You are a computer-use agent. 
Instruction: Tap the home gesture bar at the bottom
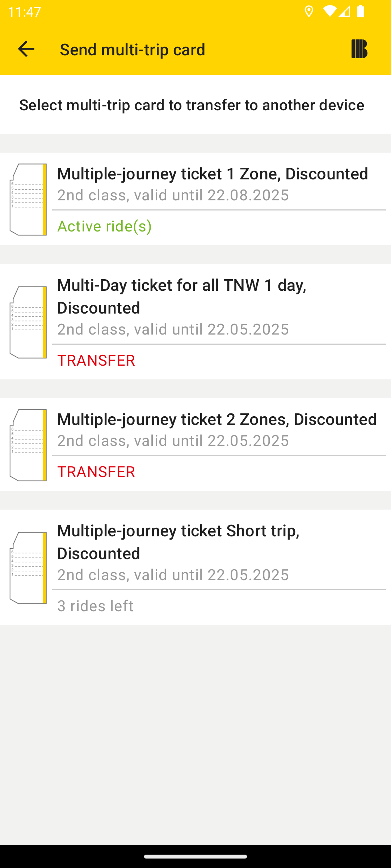pos(195,856)
